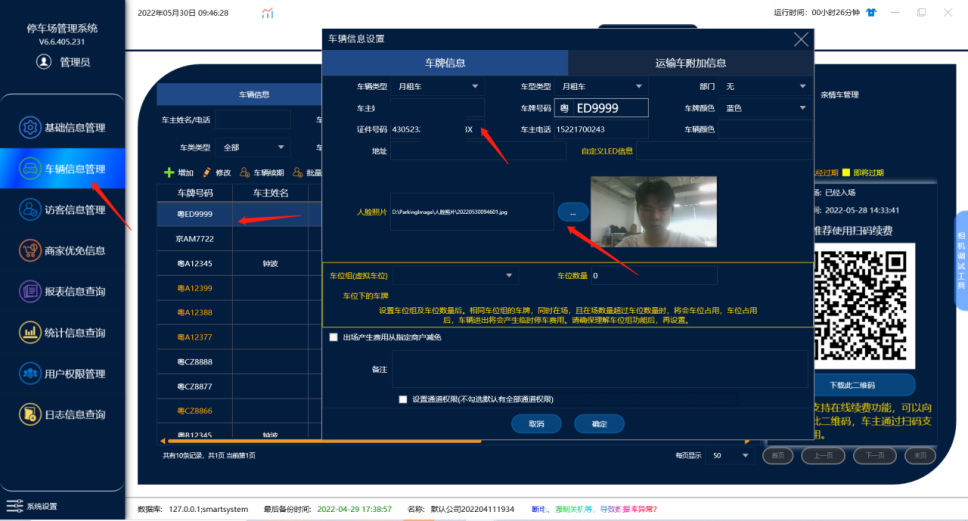The image size is (968, 521).
Task: Click the 车辆颜色 input field
Action: (765, 130)
